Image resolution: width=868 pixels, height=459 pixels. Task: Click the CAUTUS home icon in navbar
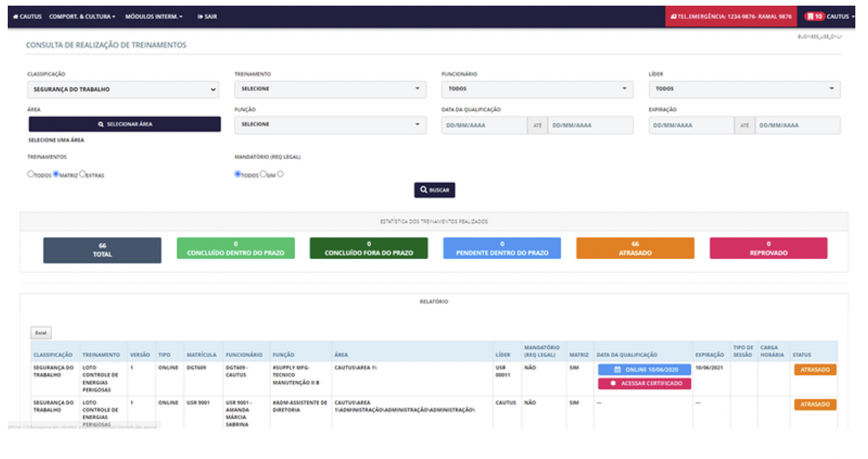15,16
